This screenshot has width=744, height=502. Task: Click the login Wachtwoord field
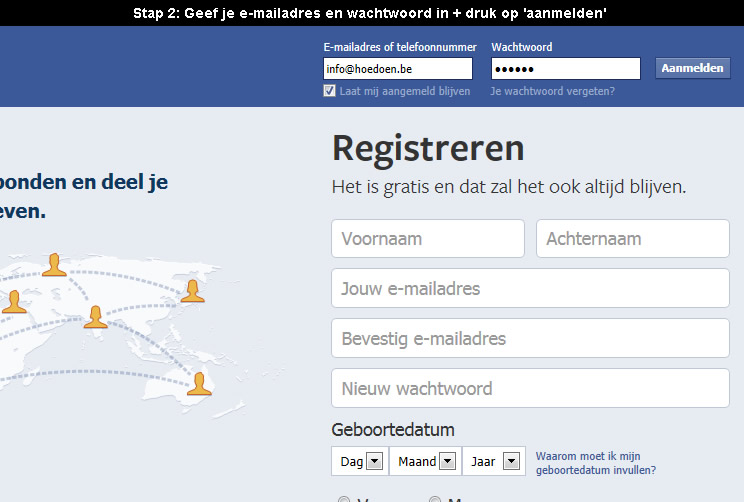coord(566,69)
